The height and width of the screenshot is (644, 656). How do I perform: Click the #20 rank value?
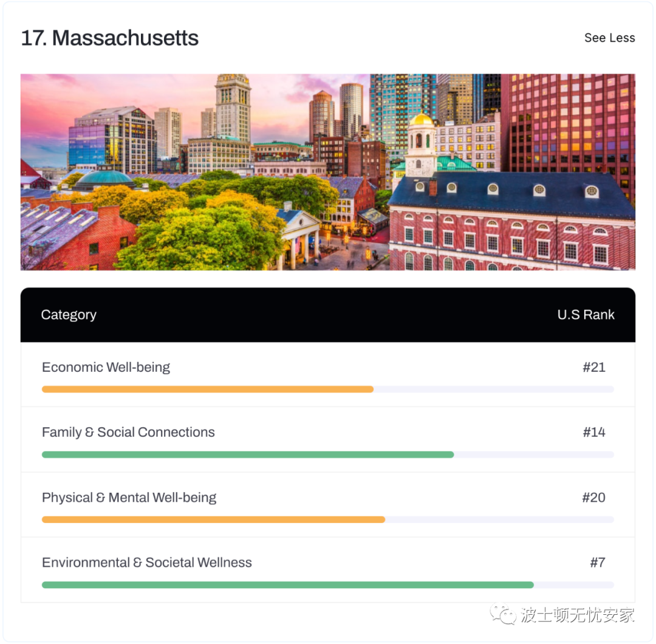click(x=593, y=498)
